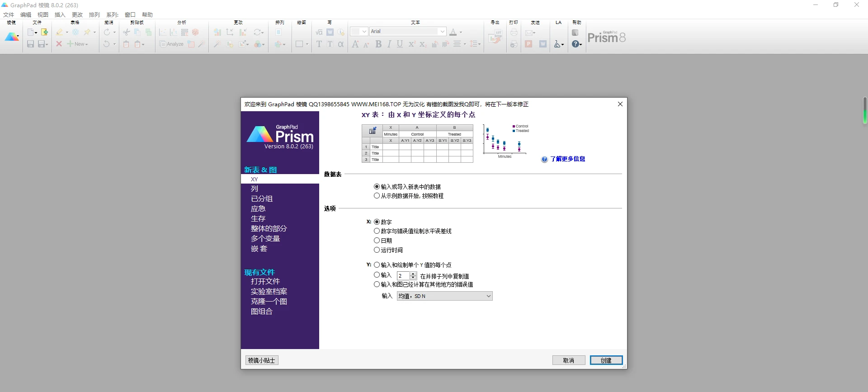Select Y replicate values side-by-side radio

377,274
